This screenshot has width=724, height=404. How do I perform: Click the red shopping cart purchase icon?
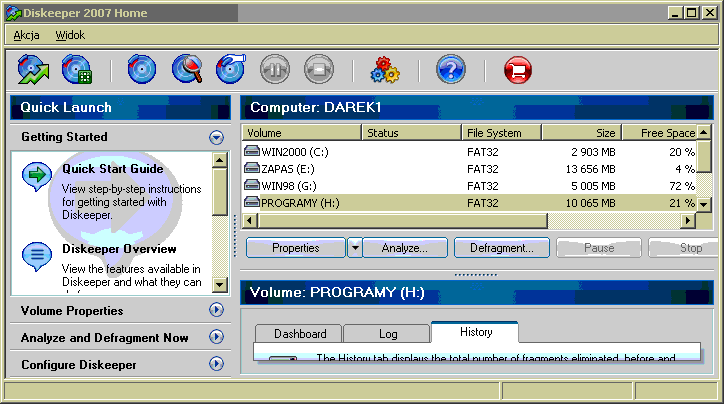(x=518, y=70)
